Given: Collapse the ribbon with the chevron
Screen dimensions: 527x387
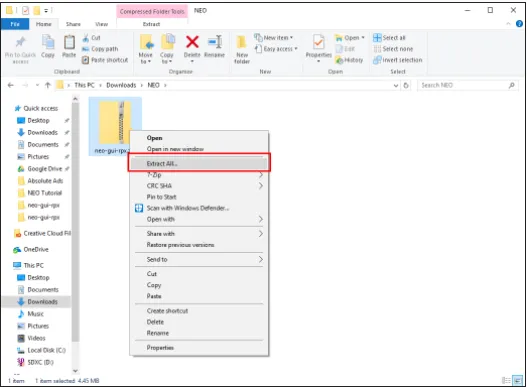Looking at the screenshot, I should tap(508, 24).
